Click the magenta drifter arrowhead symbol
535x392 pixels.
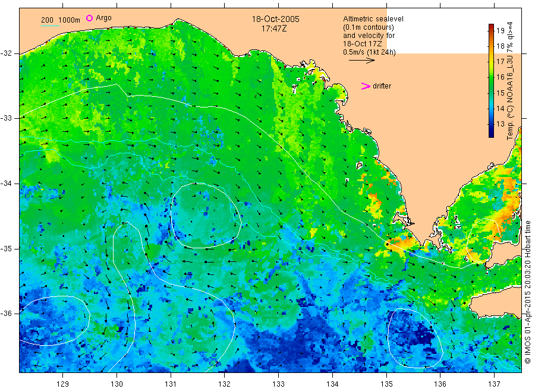366,86
